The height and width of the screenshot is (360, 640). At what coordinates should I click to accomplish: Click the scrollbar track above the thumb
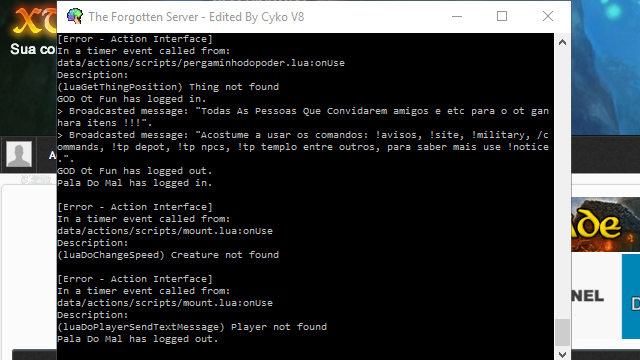click(x=562, y=184)
